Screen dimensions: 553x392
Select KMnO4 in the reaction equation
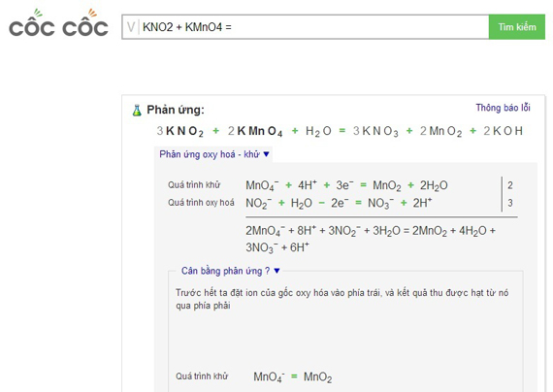260,131
